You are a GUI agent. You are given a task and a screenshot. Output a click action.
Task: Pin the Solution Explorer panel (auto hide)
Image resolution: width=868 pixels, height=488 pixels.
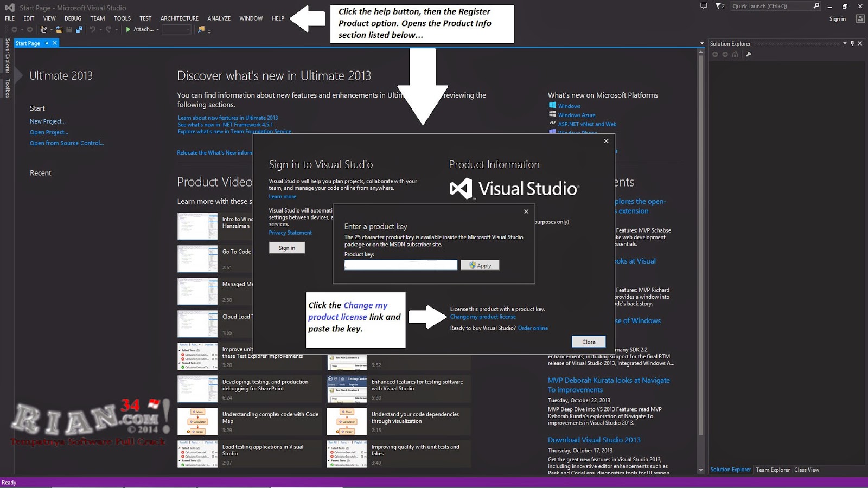[852, 43]
